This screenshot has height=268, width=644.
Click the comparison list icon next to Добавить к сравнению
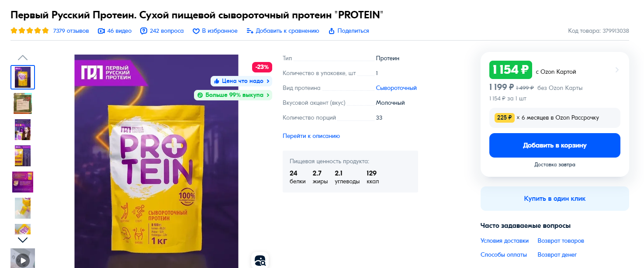(x=250, y=31)
